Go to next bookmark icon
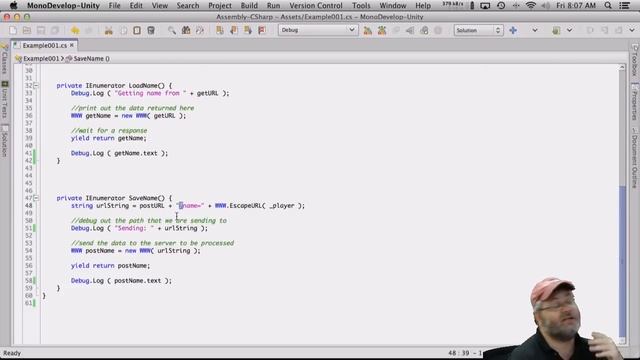This screenshot has width=640, height=360. 248,30
